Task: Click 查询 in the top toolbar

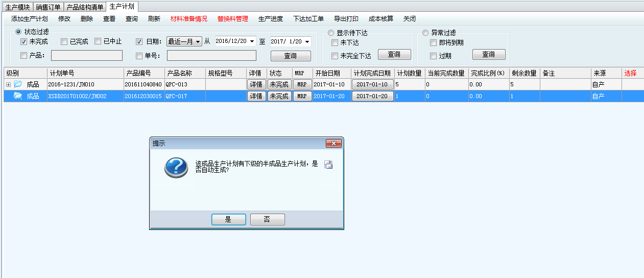Action: (x=132, y=19)
